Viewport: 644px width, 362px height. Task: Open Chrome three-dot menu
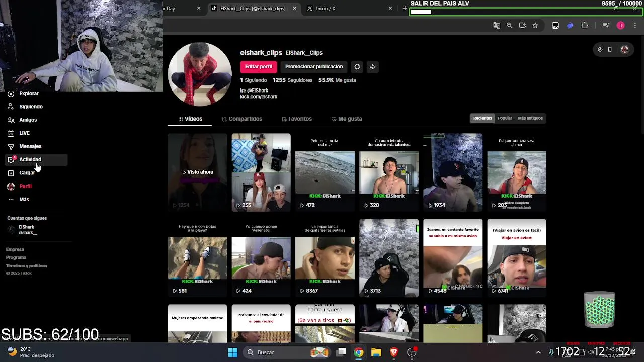click(635, 25)
